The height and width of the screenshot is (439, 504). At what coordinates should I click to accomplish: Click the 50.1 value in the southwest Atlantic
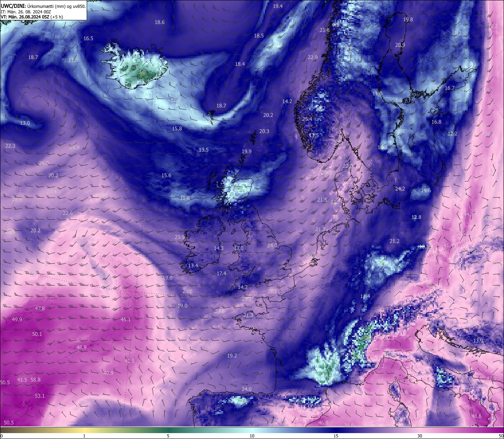pos(37,334)
